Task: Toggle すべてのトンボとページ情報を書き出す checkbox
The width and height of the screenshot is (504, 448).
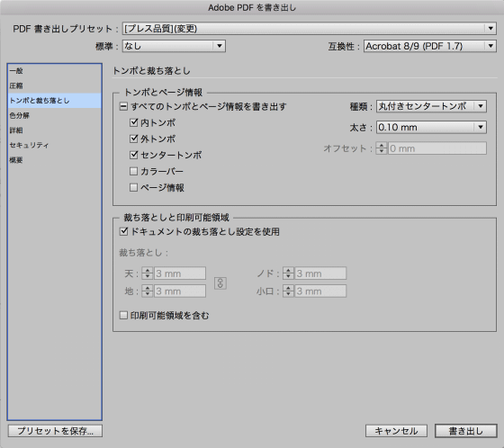Action: [x=123, y=106]
